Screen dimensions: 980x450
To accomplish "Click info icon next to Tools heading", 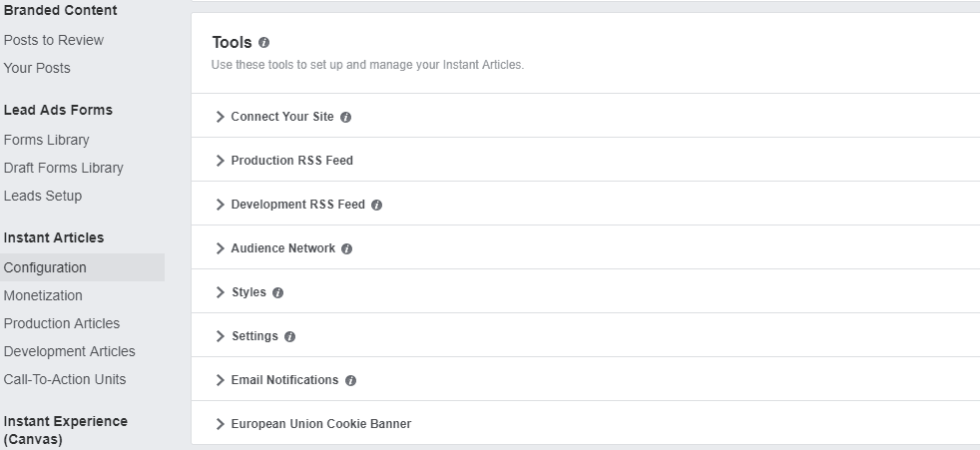I will 263,43.
